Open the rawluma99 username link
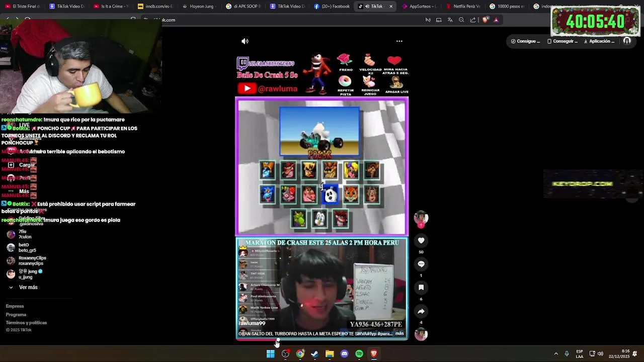Viewport: 644px width, 362px height. [252, 324]
